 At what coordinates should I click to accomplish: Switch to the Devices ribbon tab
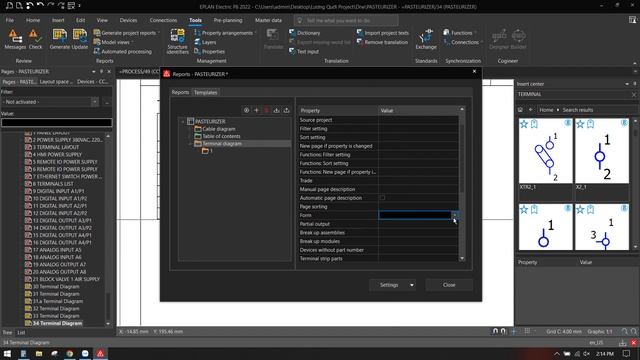(x=128, y=20)
